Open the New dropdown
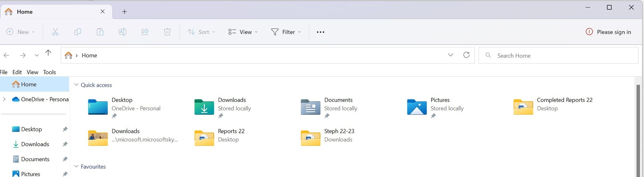This screenshot has width=644, height=177. 21,32
